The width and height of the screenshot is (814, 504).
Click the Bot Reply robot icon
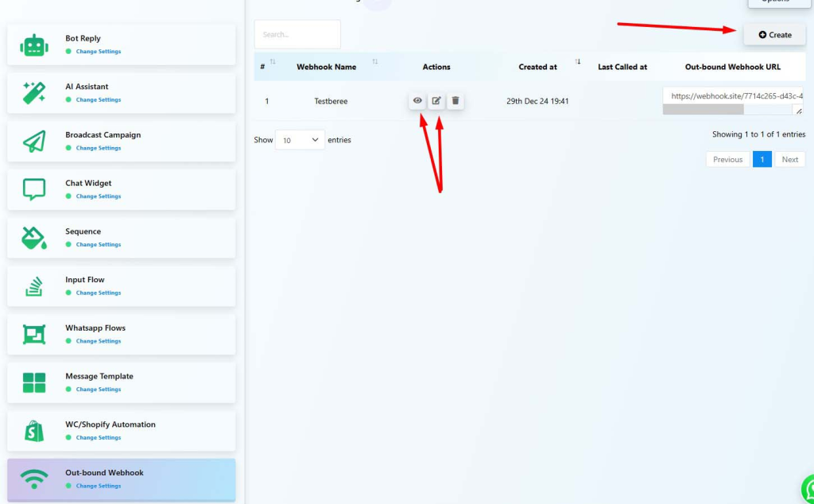tap(34, 45)
